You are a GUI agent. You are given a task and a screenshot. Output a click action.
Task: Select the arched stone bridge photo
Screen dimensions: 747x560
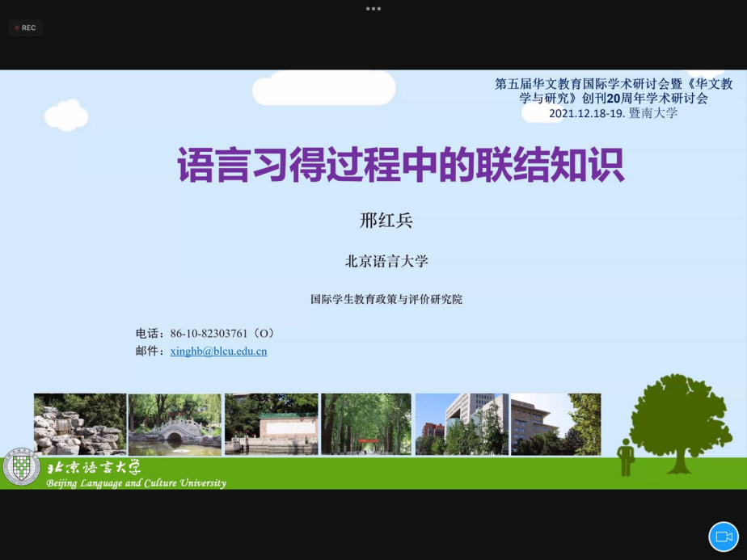pos(174,424)
